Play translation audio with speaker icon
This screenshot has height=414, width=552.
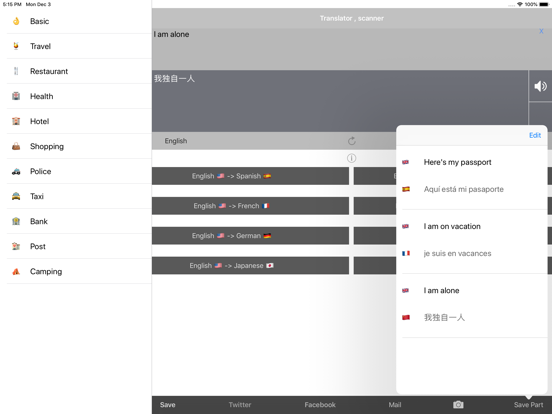click(x=540, y=86)
